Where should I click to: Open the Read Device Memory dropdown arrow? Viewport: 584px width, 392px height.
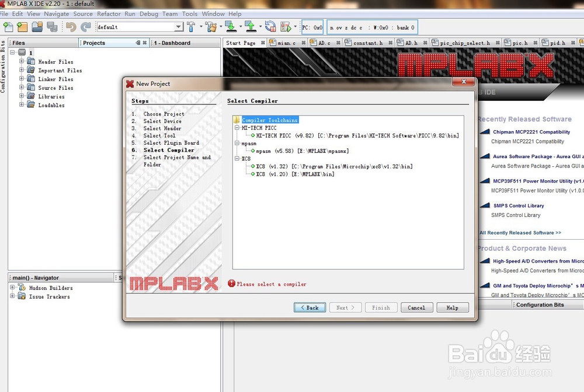[x=260, y=26]
